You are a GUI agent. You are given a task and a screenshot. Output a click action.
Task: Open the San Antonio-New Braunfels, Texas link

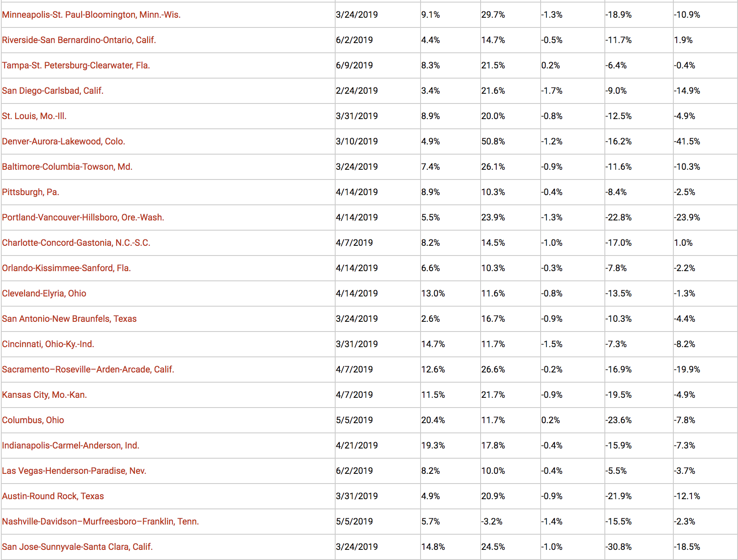69,319
